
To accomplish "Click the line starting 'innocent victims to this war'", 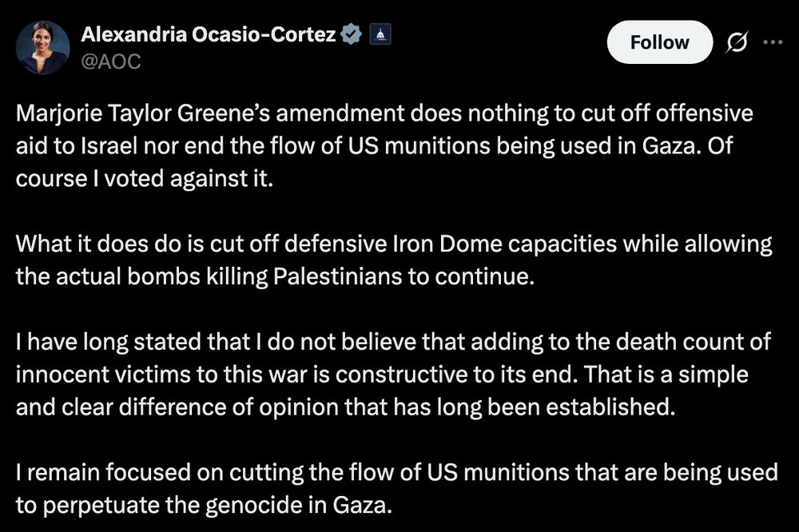I will point(382,375).
